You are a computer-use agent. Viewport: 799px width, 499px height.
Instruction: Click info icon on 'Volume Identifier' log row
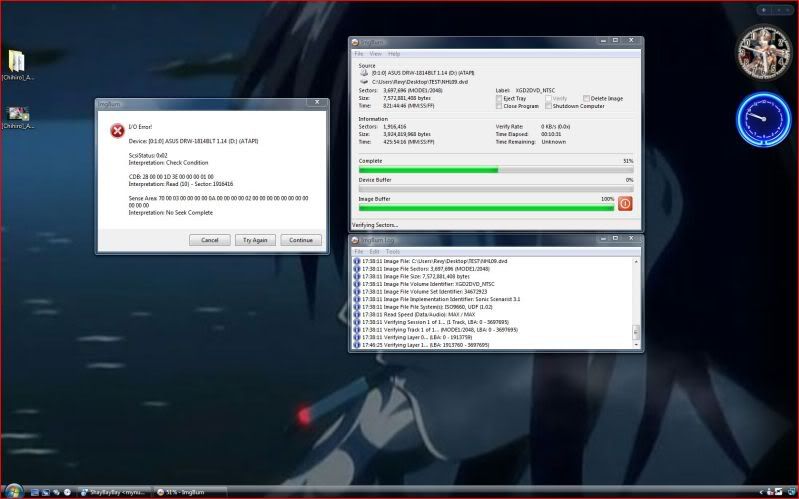pos(357,284)
